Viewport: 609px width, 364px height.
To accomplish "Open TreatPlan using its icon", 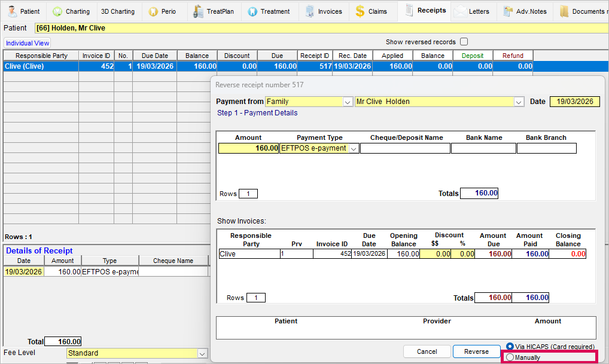I will (199, 11).
